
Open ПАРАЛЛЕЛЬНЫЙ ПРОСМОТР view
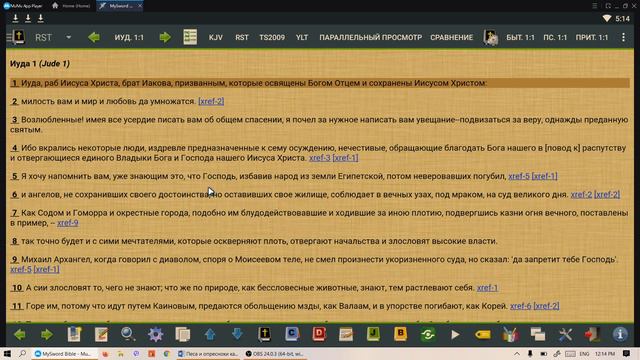[371, 37]
